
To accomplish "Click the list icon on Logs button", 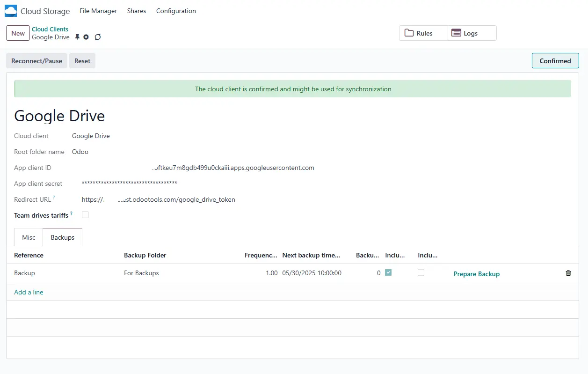I will [x=456, y=33].
